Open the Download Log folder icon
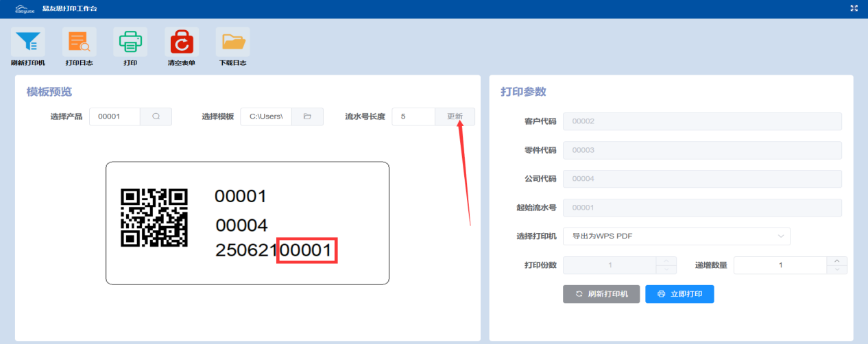 233,42
